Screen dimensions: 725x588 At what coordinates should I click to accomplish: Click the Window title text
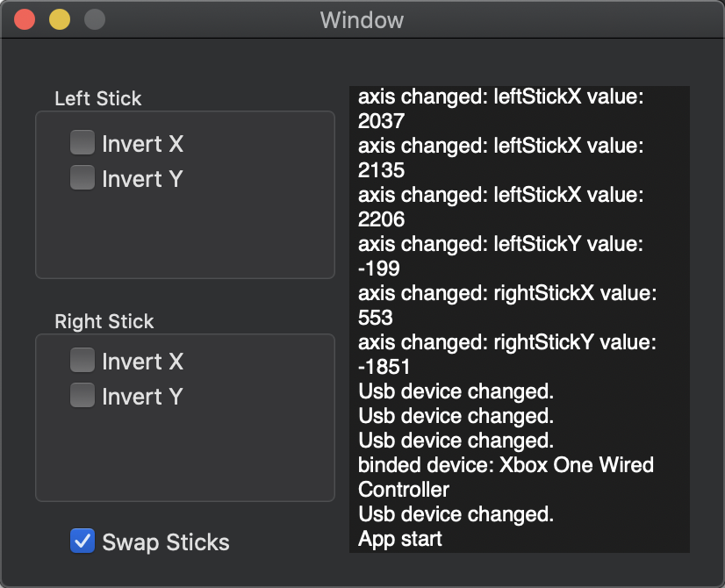[362, 19]
